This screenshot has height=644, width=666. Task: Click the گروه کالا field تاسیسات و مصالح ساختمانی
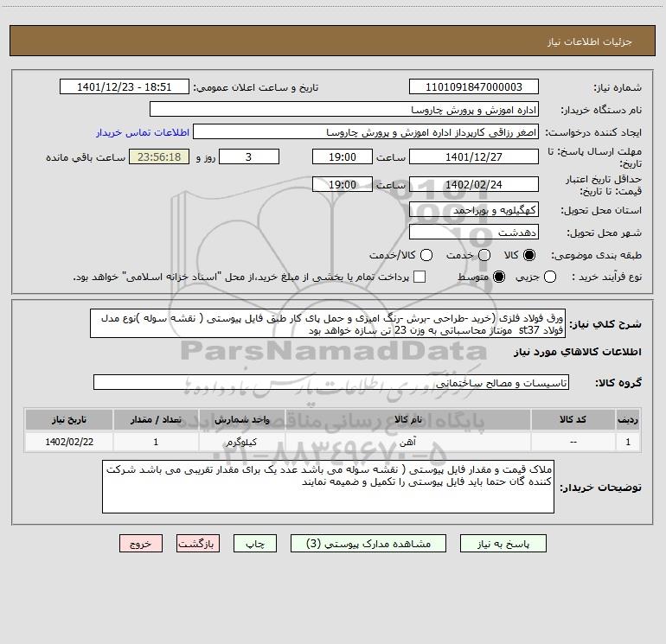[331, 382]
